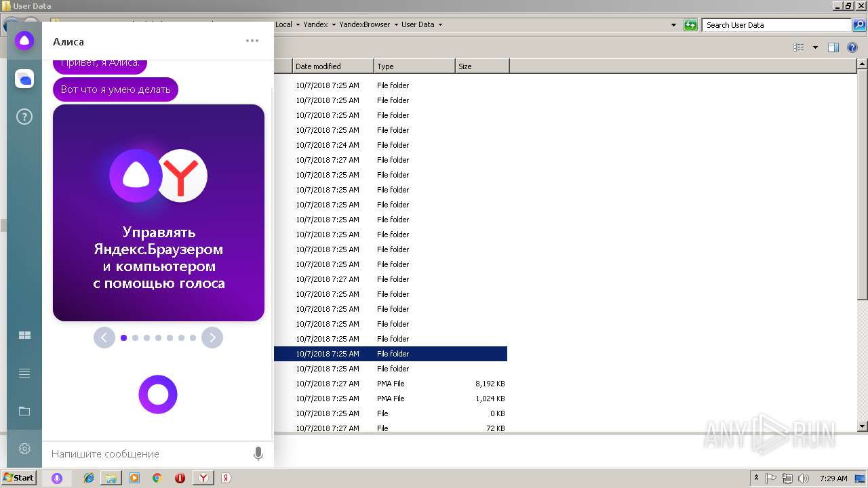Select the first carousel dot

[x=123, y=338]
